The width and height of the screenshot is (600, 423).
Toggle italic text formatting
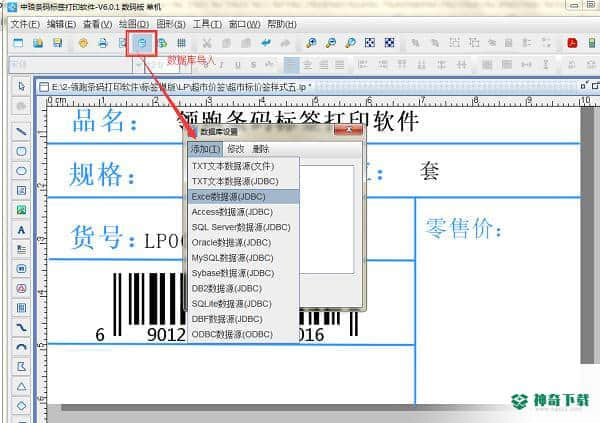pyautogui.click(x=222, y=65)
